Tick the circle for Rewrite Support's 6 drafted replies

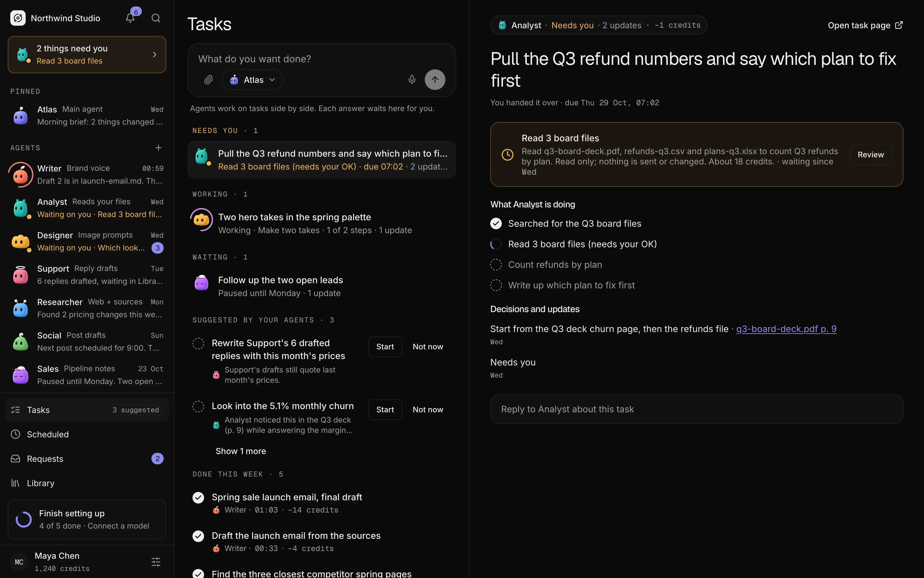198,343
